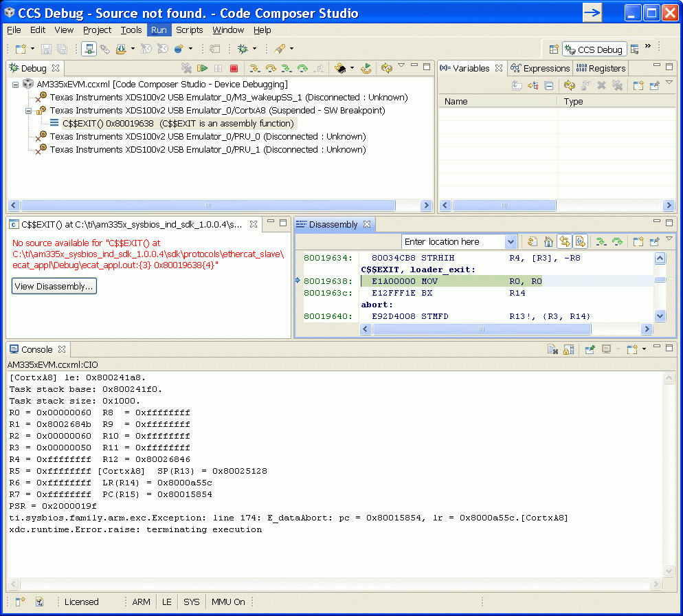The width and height of the screenshot is (683, 616).
Task: Maximize the Console view panel
Action: pos(669,347)
